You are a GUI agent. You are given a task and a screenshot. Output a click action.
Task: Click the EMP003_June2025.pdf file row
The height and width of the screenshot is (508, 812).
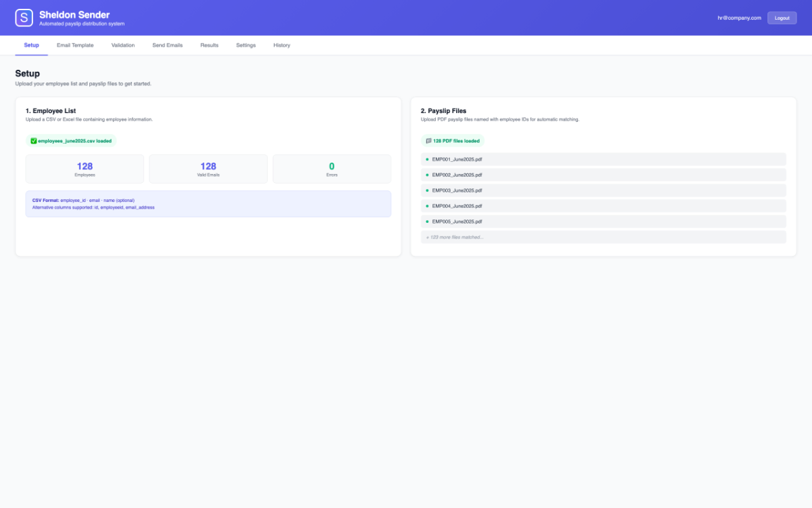[604, 190]
